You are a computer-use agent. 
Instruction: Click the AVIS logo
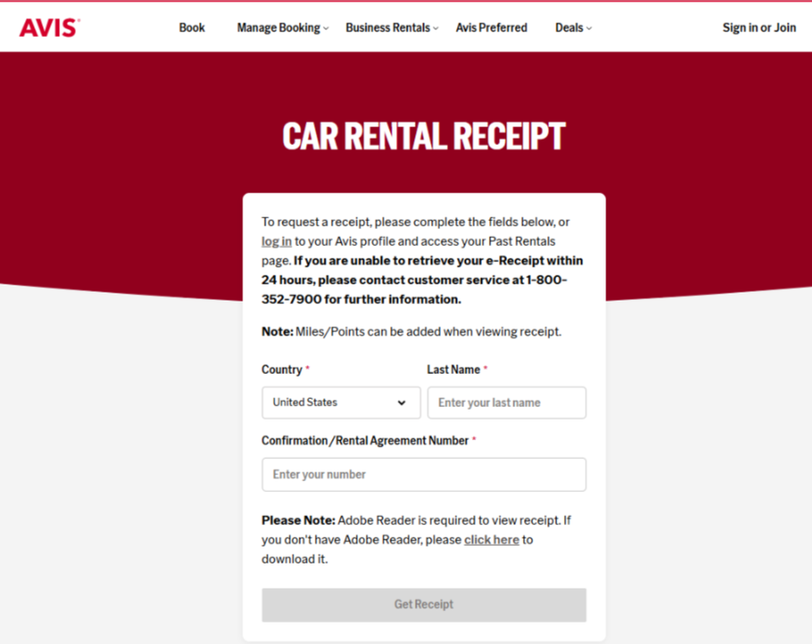click(x=48, y=28)
